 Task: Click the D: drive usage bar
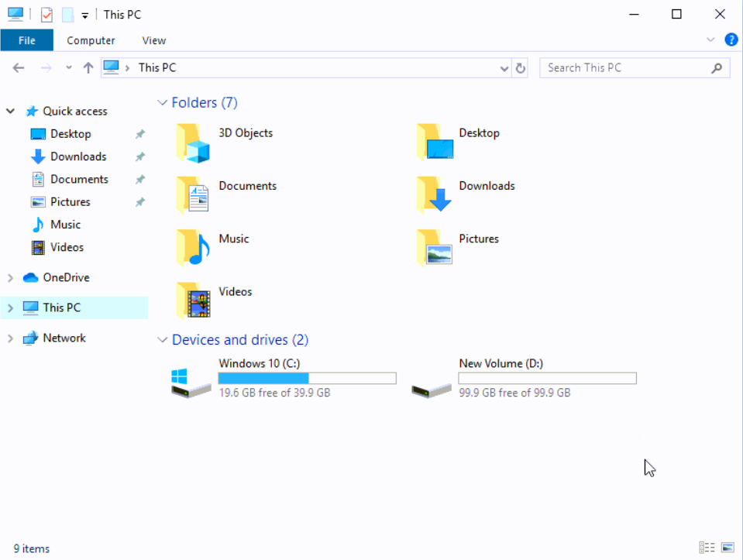(547, 378)
